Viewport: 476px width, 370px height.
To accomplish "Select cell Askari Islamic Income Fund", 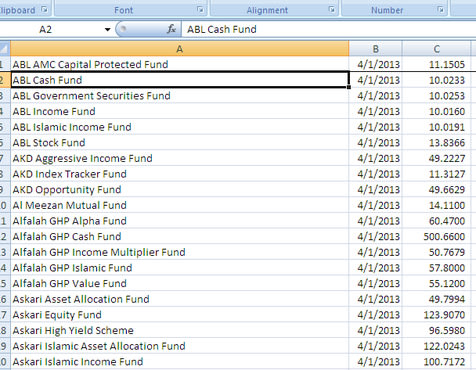I will tap(180, 362).
